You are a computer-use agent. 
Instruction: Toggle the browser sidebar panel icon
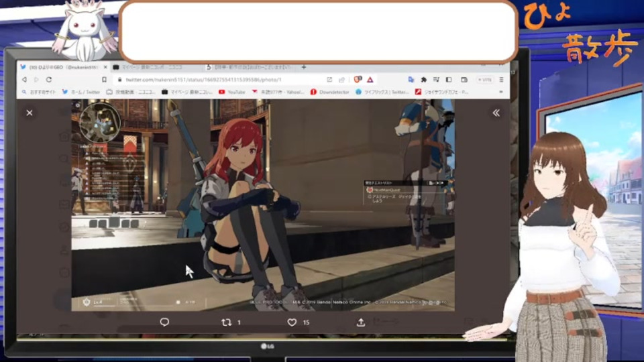[x=449, y=80]
